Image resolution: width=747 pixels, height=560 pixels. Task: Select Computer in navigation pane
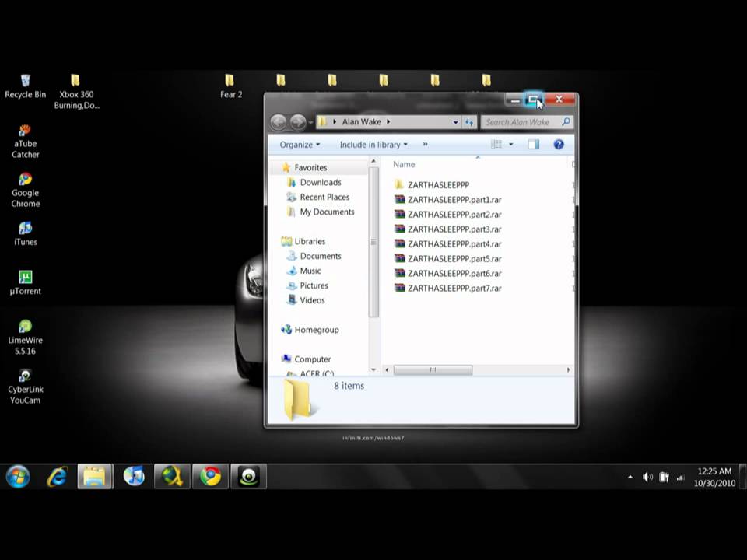pos(312,359)
